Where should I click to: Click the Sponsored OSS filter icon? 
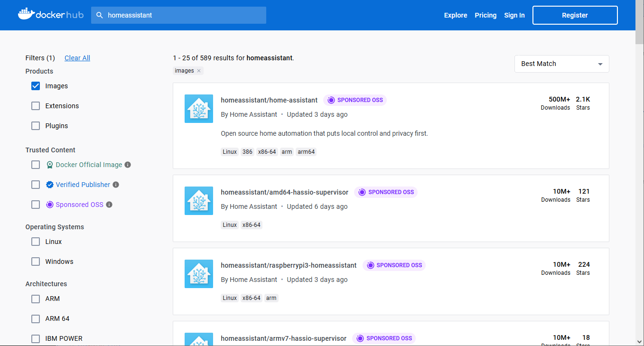[50, 205]
